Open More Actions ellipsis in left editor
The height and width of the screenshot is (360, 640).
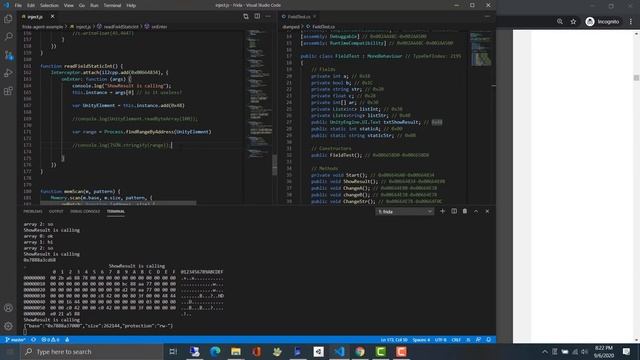point(268,16)
